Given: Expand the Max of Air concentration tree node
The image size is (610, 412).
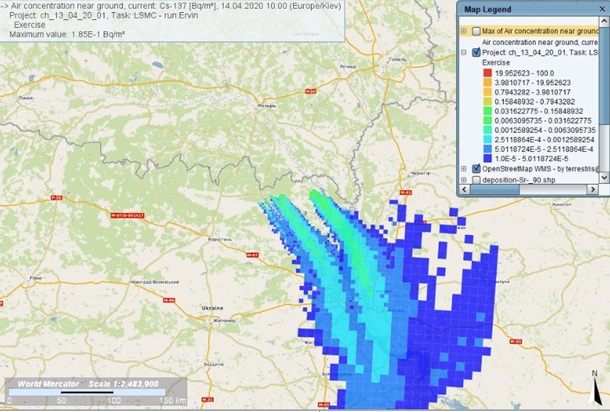Looking at the screenshot, I should click(x=465, y=31).
